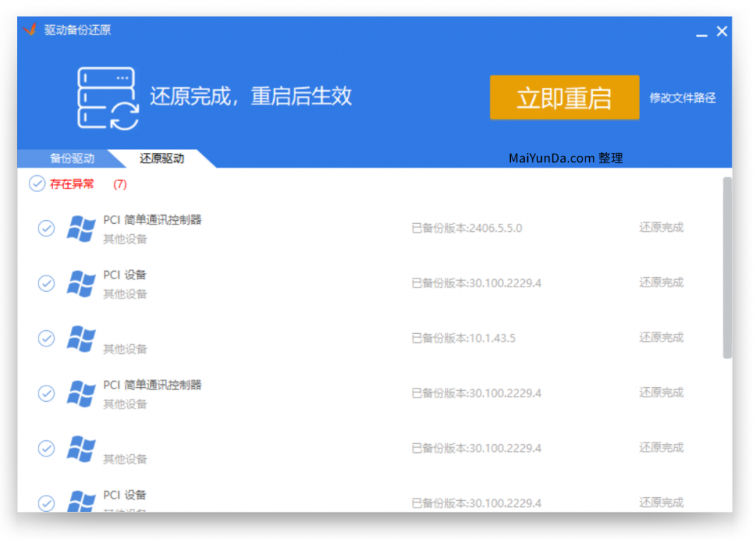
Task: Click 还原完成 status for version 10.1.43.5
Action: click(661, 338)
